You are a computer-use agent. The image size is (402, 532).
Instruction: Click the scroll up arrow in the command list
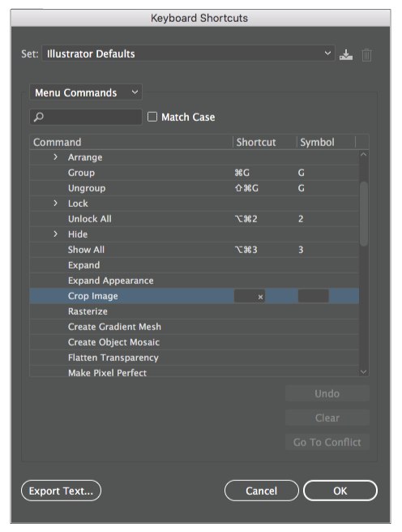pos(363,154)
